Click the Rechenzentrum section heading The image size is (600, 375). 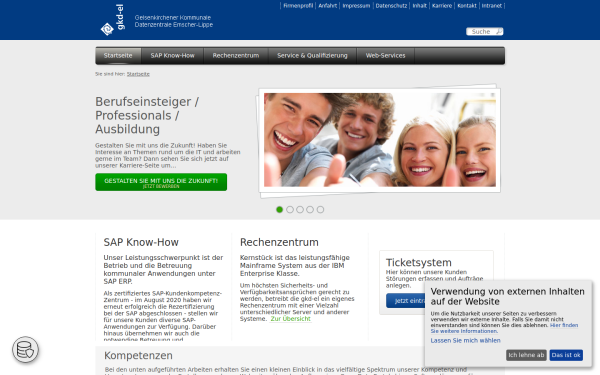pyautogui.click(x=279, y=242)
